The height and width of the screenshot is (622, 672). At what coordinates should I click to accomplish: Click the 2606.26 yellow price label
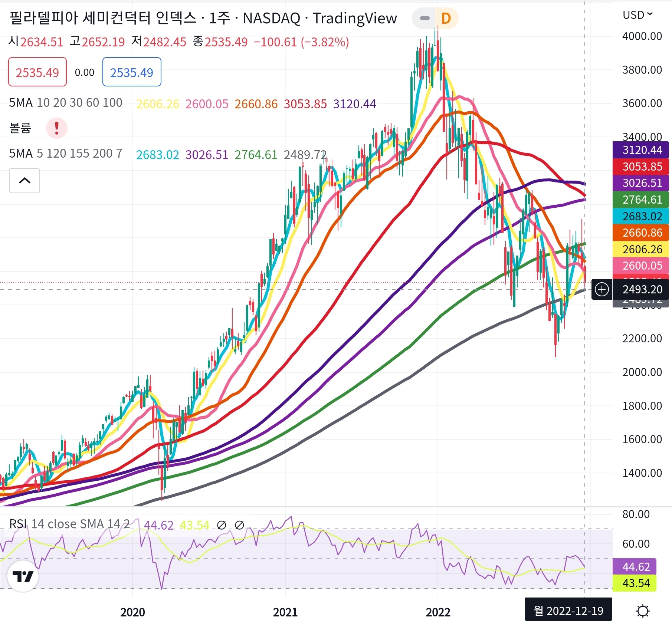[641, 249]
